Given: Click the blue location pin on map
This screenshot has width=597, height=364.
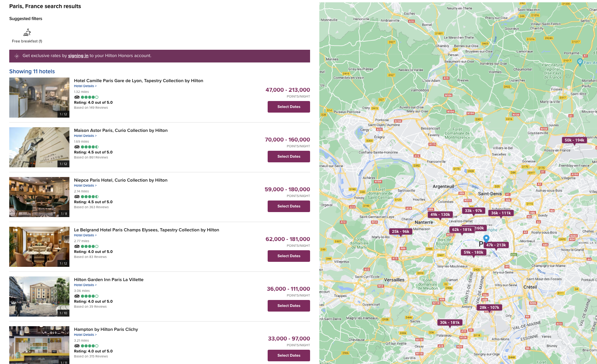Looking at the screenshot, I should [486, 239].
